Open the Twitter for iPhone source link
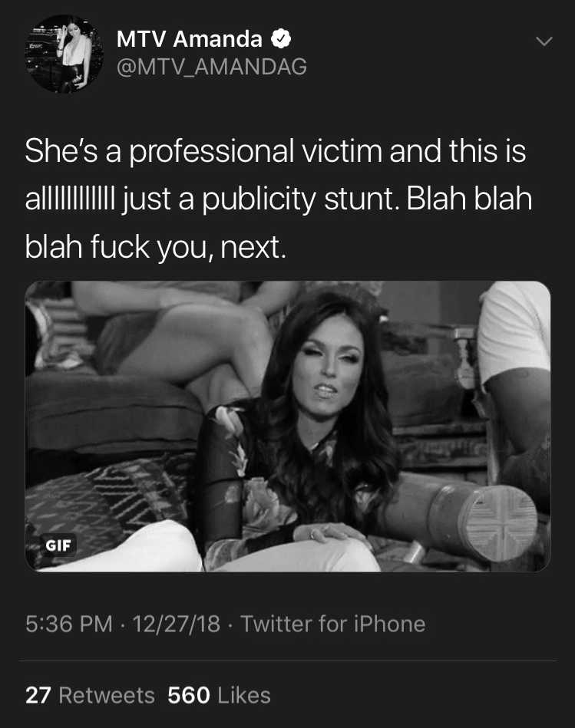Screen dimensions: 575x728 pyautogui.click(x=333, y=624)
